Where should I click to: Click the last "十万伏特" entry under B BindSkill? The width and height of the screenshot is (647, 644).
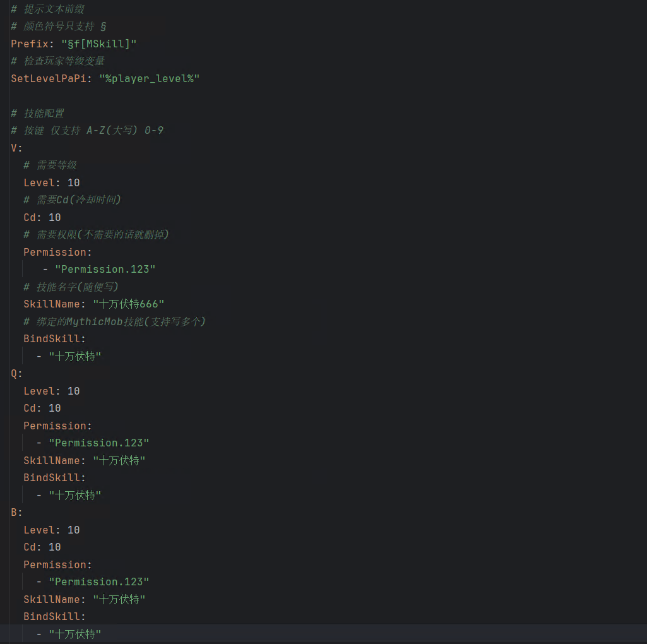pyautogui.click(x=74, y=633)
